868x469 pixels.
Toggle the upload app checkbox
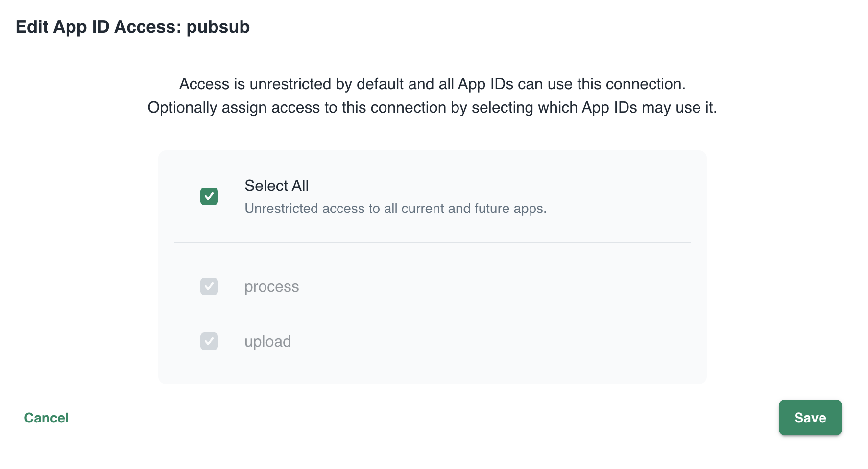coord(209,341)
